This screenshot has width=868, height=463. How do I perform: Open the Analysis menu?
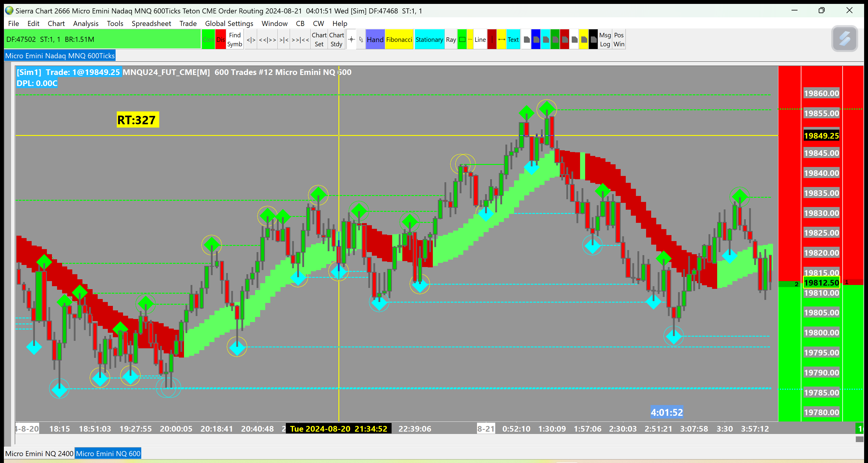pyautogui.click(x=86, y=24)
